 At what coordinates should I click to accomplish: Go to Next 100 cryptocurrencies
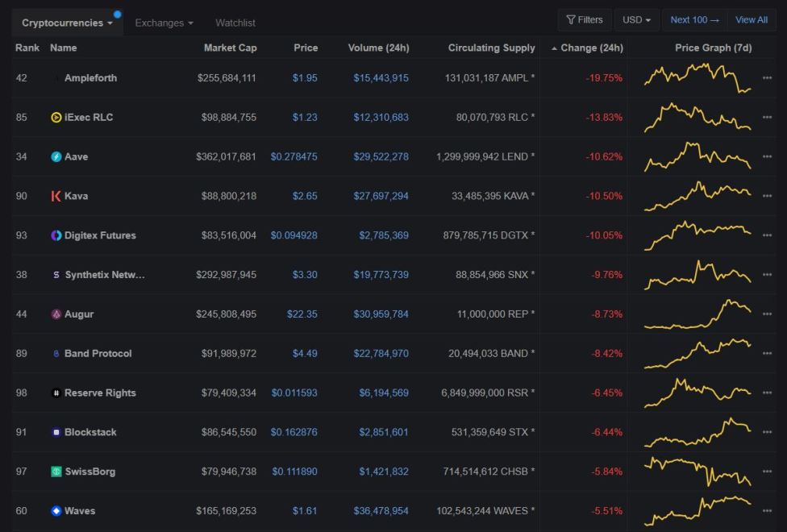click(694, 20)
